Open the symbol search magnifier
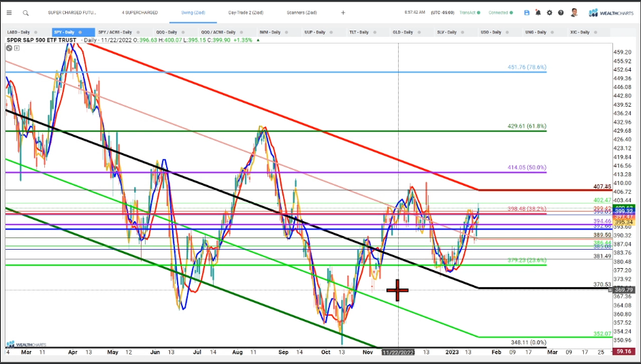 [x=25, y=13]
